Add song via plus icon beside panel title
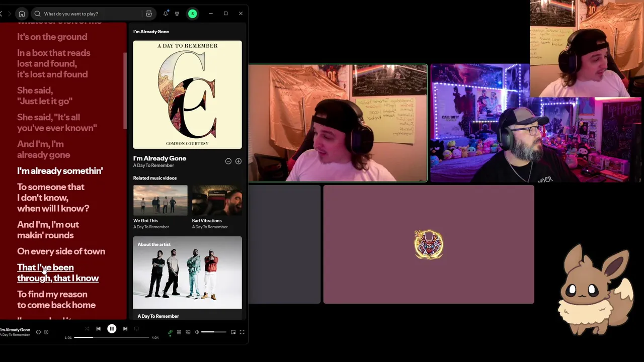The image size is (644, 362). [x=238, y=161]
